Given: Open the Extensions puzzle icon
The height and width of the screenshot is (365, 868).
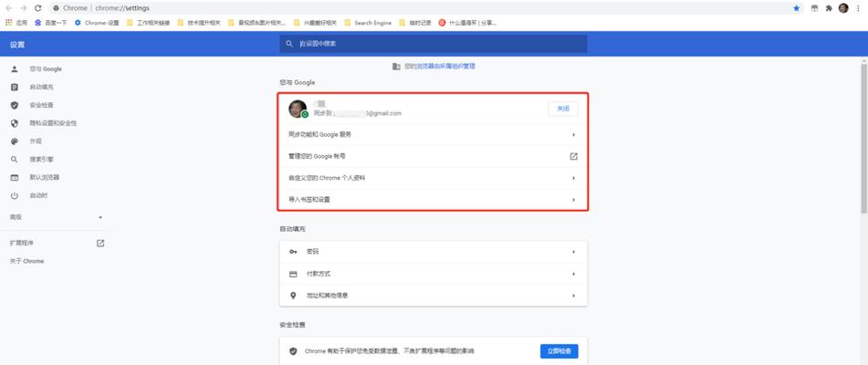Looking at the screenshot, I should 829,8.
